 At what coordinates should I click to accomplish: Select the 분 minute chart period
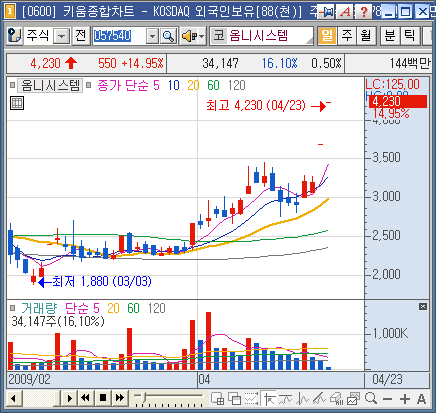(390, 35)
